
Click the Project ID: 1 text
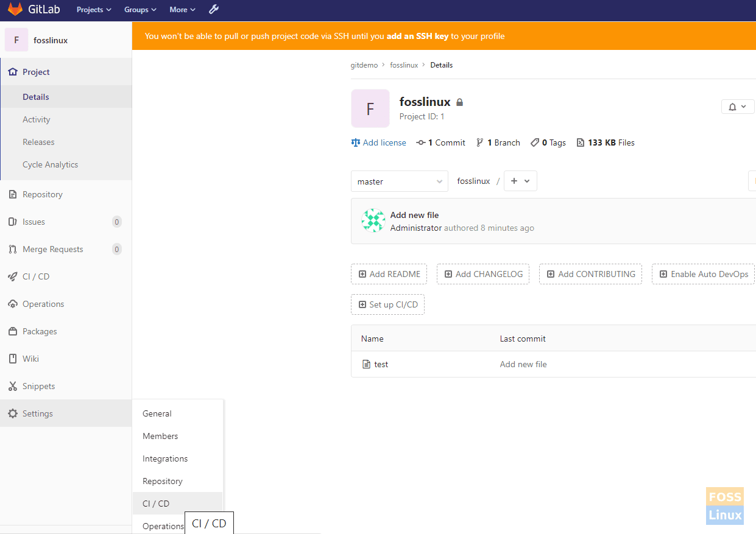422,116
